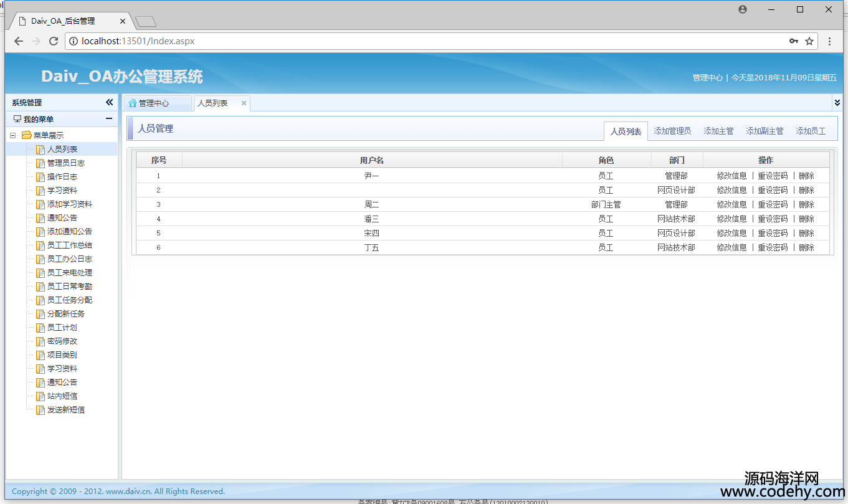Collapse the 我的菜单 panel with minus button
Image resolution: width=848 pixels, height=504 pixels.
[109, 119]
